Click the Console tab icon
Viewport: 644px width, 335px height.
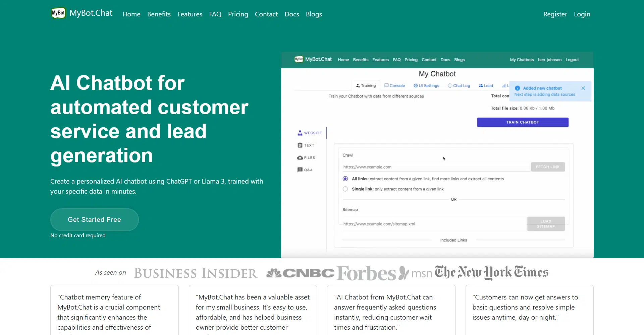coord(386,85)
